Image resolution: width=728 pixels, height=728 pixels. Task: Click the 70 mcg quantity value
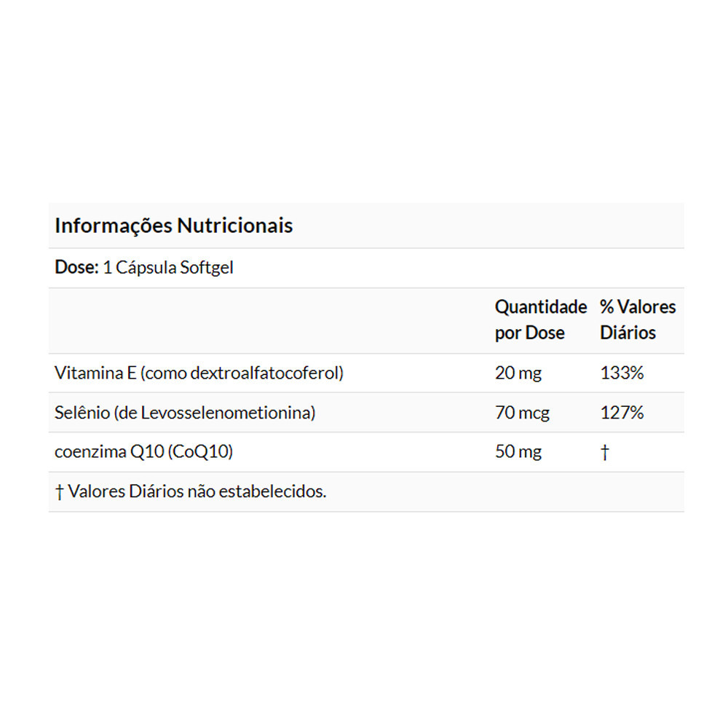522,413
